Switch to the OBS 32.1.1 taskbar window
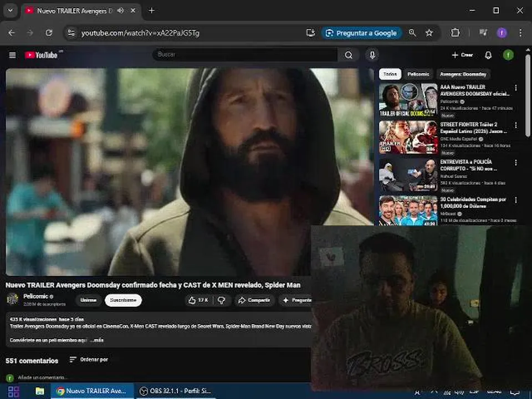This screenshot has width=532, height=399. point(176,391)
